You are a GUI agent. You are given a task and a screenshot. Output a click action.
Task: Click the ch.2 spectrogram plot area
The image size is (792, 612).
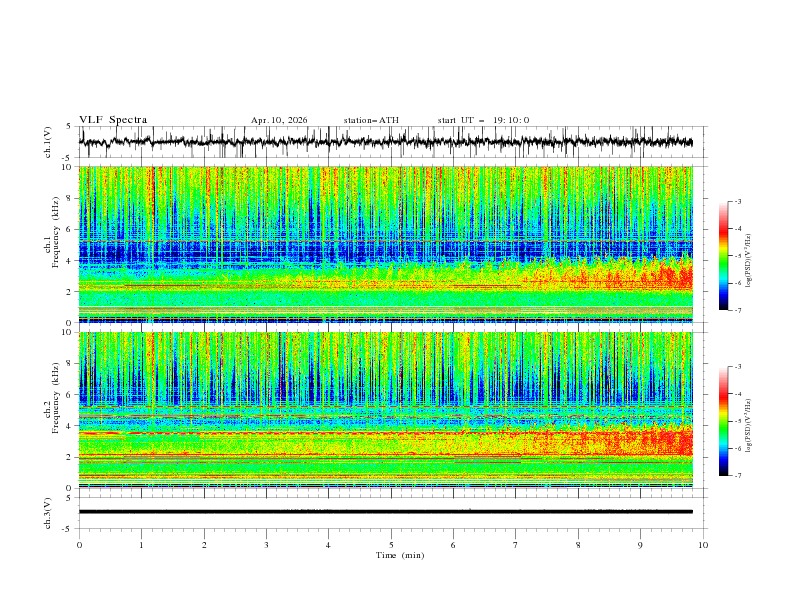coord(386,410)
